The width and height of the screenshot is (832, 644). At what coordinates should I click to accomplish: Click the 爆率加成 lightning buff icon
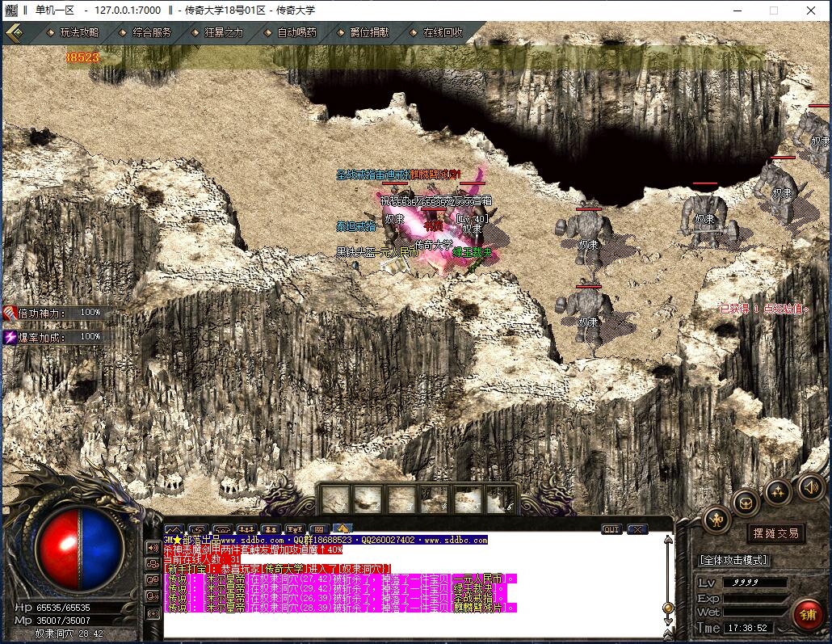[x=10, y=337]
